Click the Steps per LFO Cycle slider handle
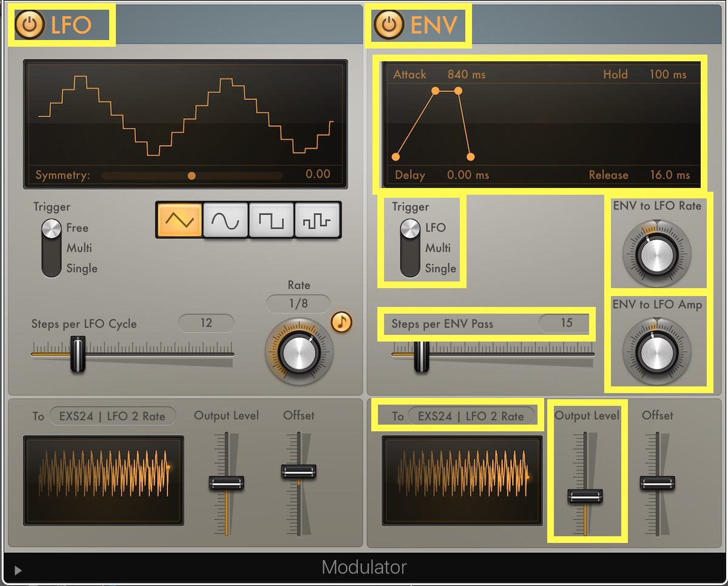The height and width of the screenshot is (586, 728). 78,355
